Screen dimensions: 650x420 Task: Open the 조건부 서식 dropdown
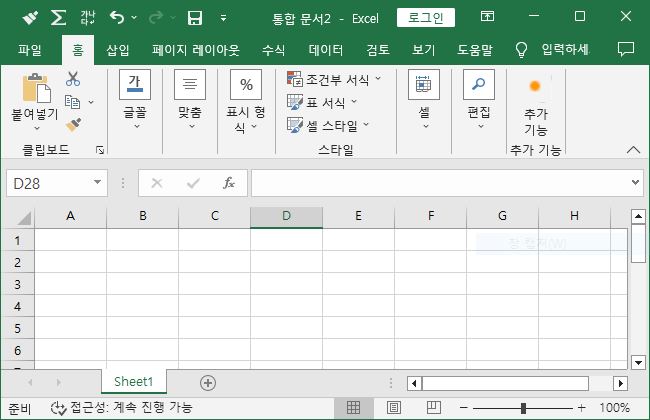click(x=334, y=79)
